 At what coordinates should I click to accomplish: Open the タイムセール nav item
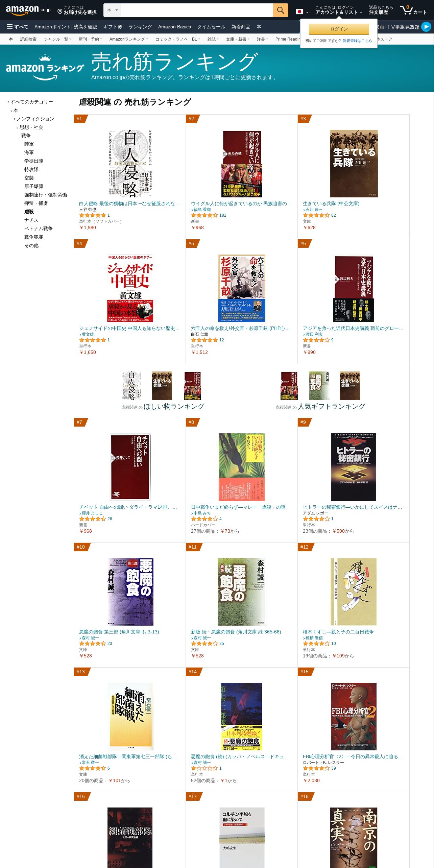211,27
